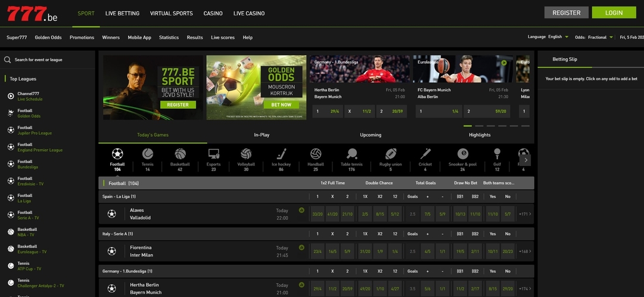Open the Promotions link
Image resolution: width=644 pixels, height=297 pixels.
click(82, 37)
